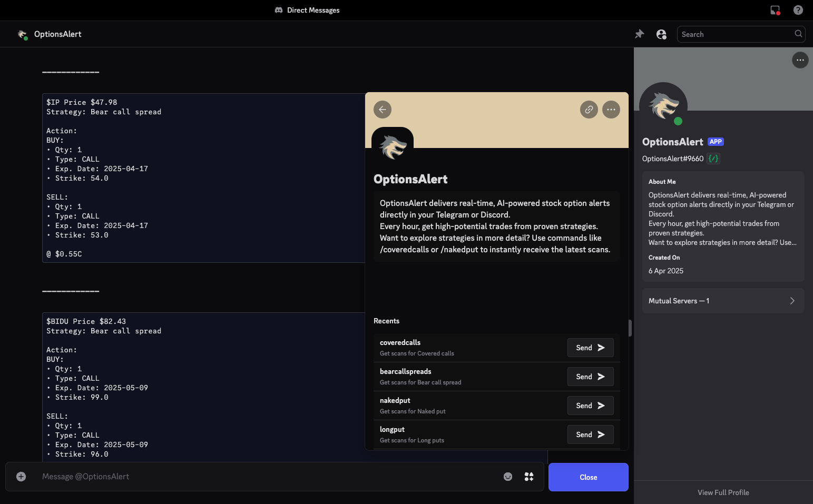
Task: Close the app command popup
Action: coord(589,477)
